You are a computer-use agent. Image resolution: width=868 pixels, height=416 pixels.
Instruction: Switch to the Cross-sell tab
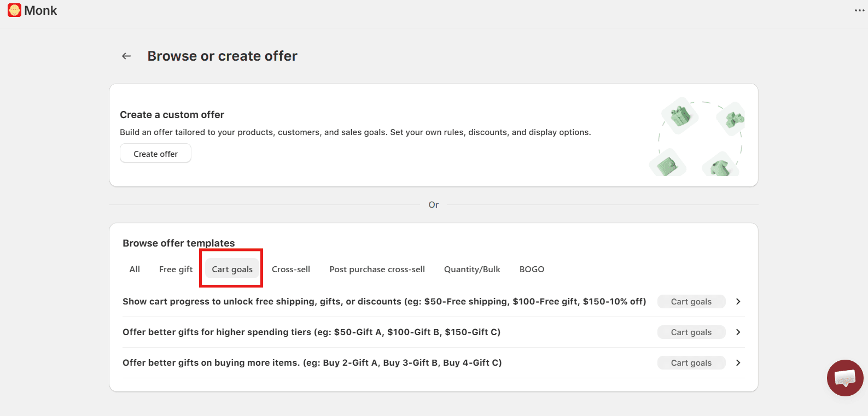pyautogui.click(x=291, y=269)
